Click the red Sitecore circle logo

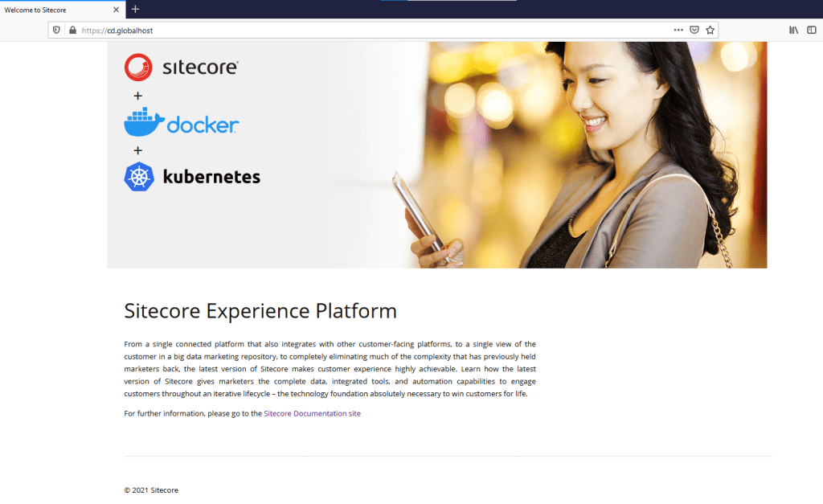[x=137, y=68]
